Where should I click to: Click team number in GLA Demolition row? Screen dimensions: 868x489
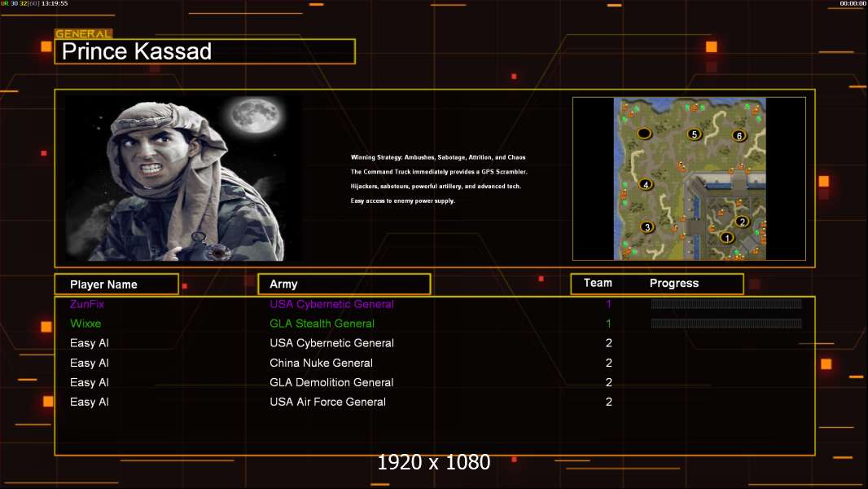pos(609,382)
